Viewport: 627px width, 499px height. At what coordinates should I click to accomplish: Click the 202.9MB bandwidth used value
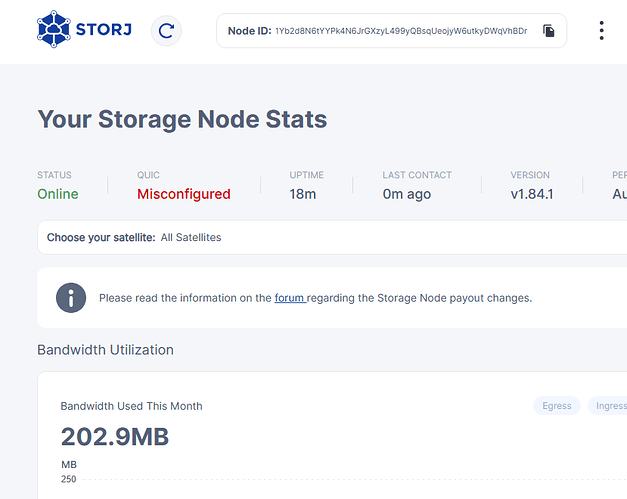pyautogui.click(x=114, y=437)
